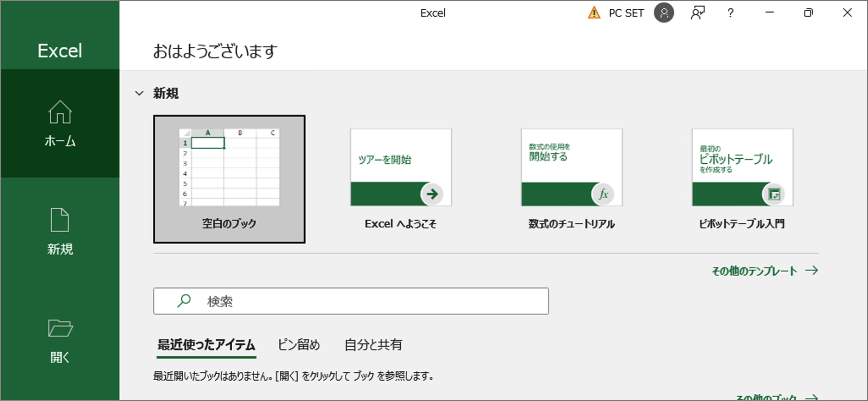Open その他のテンプレート with the arrow

[x=764, y=271]
